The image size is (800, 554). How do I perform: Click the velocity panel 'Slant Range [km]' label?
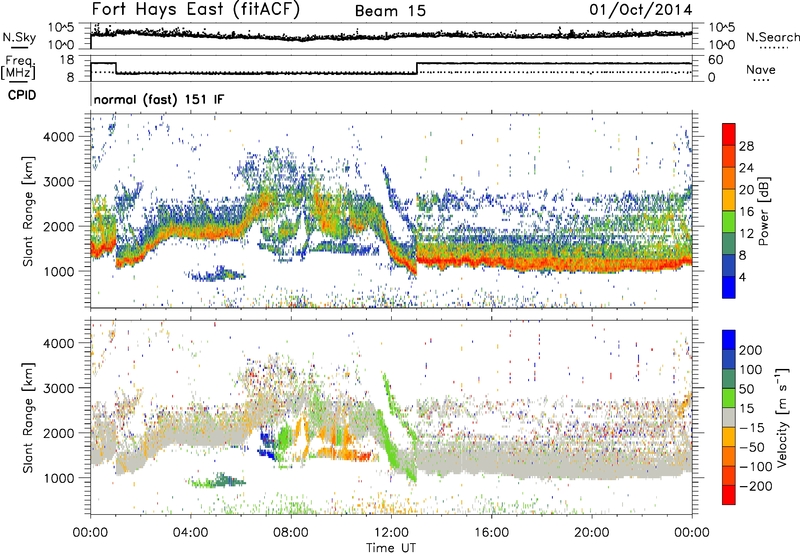tap(28, 418)
